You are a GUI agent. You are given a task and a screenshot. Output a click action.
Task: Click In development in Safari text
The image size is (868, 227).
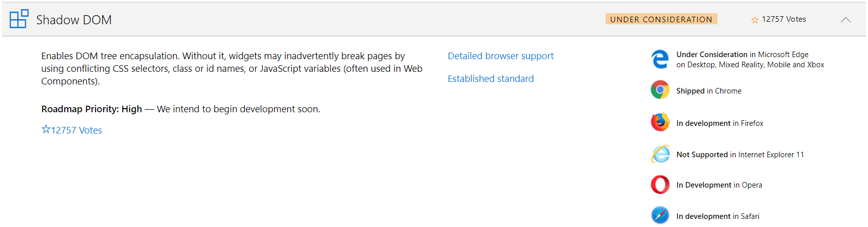[717, 216]
